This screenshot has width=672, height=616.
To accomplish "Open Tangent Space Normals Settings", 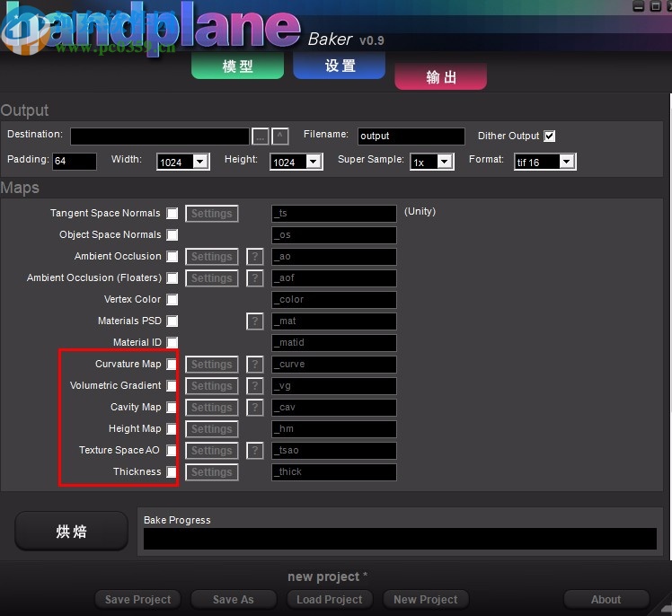I will coord(212,214).
